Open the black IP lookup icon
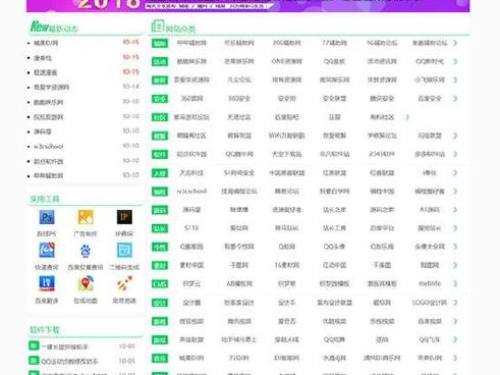 point(124,217)
